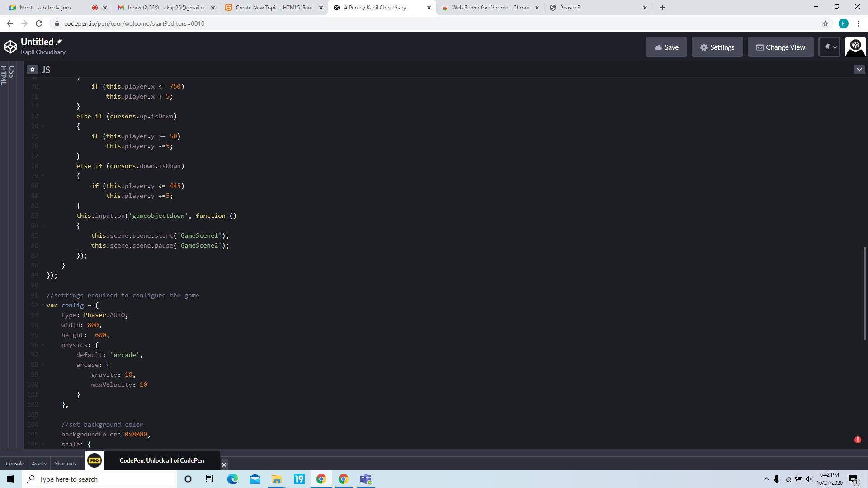Open File Explorer from taskbar

[277, 479]
